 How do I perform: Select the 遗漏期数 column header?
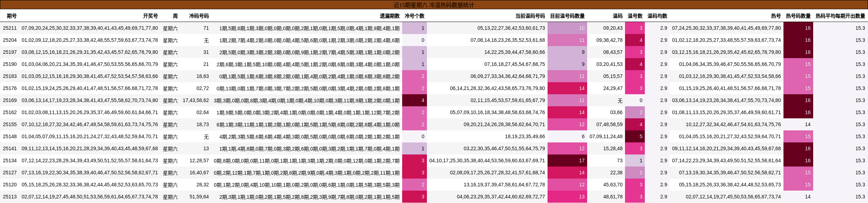[389, 16]
